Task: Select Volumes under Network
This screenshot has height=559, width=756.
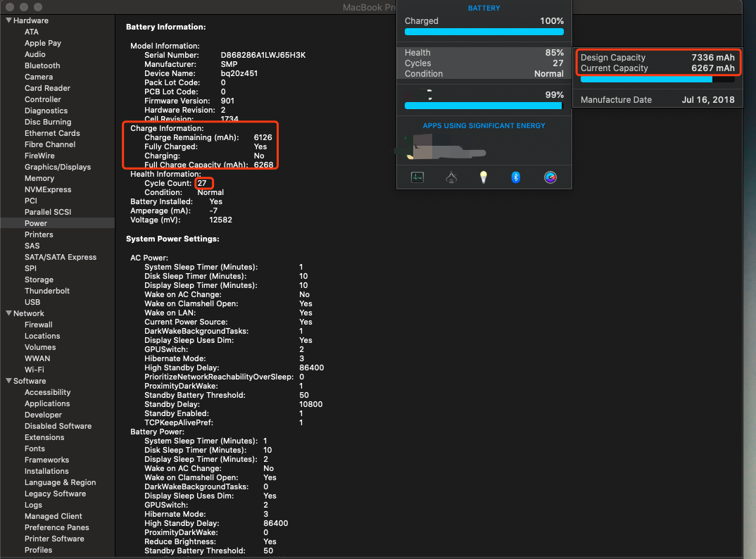Action: 40,347
